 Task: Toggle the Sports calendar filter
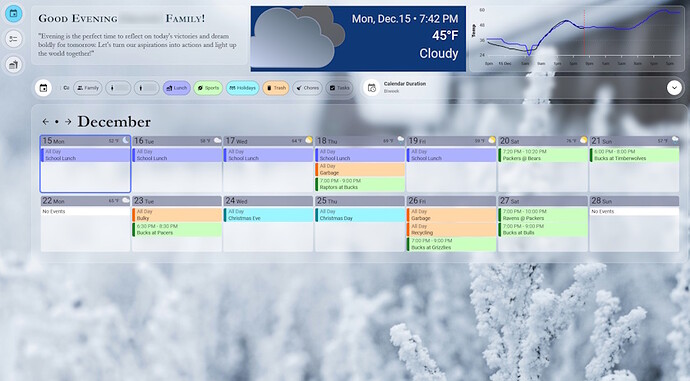coord(208,88)
